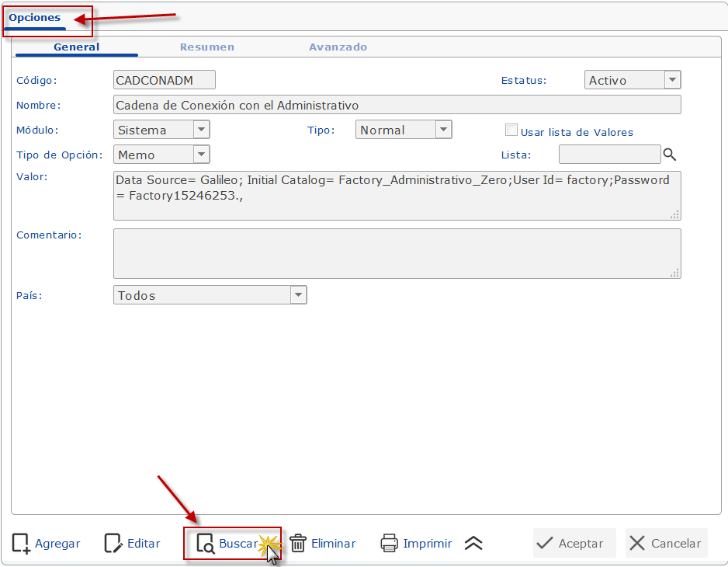
Task: Click inside the Comentario text area
Action: (397, 253)
